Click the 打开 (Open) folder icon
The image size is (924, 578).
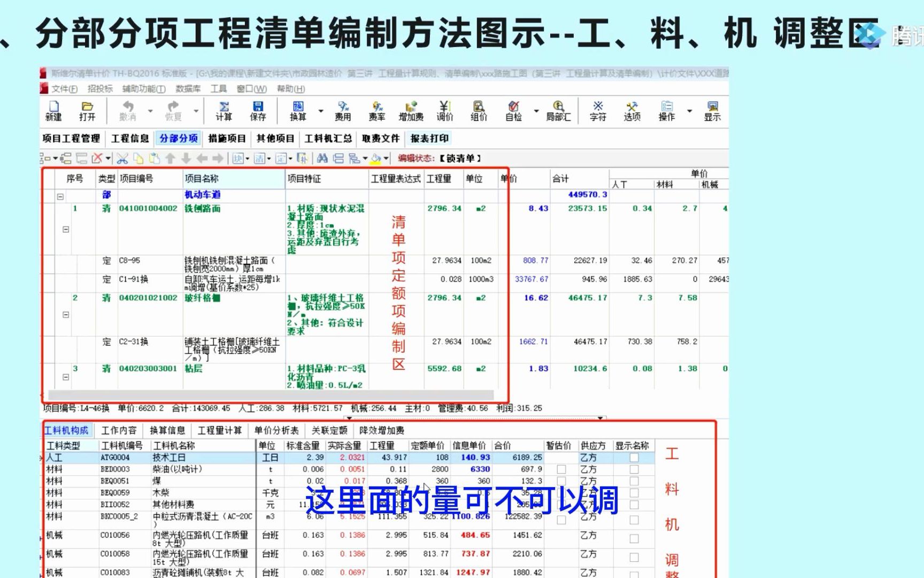[x=87, y=111]
